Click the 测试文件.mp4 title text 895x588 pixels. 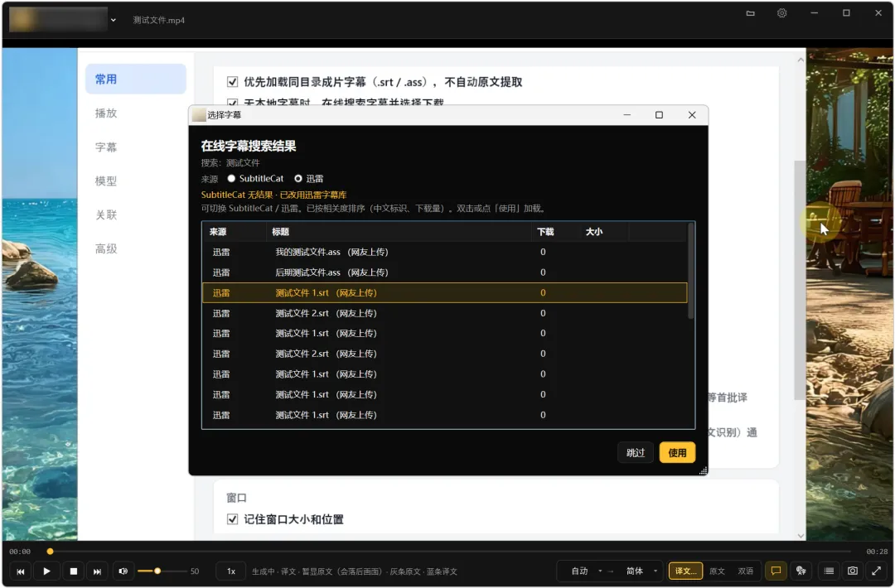tap(159, 20)
